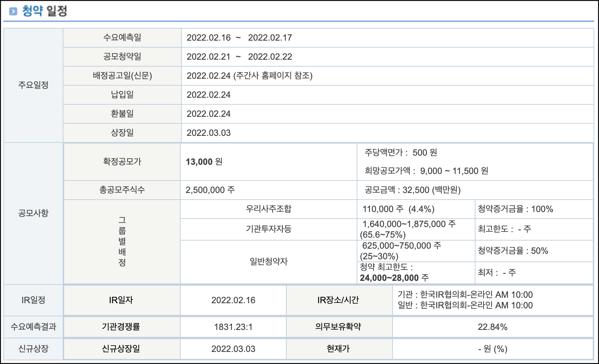Select the 현재가 label
The width and height of the screenshot is (599, 364).
338,349
